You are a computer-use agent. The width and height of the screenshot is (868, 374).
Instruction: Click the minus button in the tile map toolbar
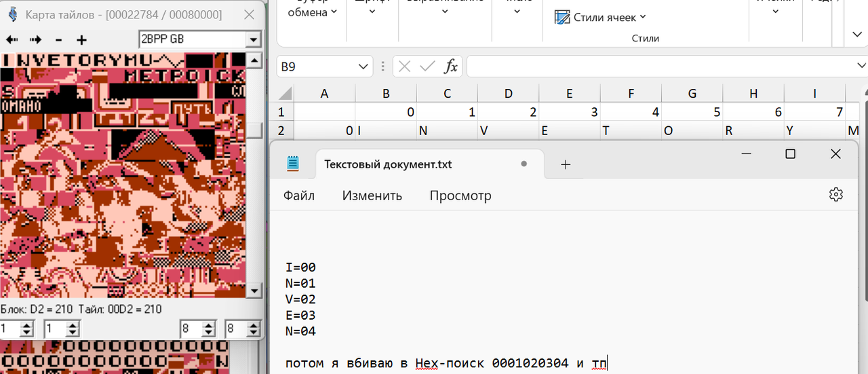click(59, 40)
